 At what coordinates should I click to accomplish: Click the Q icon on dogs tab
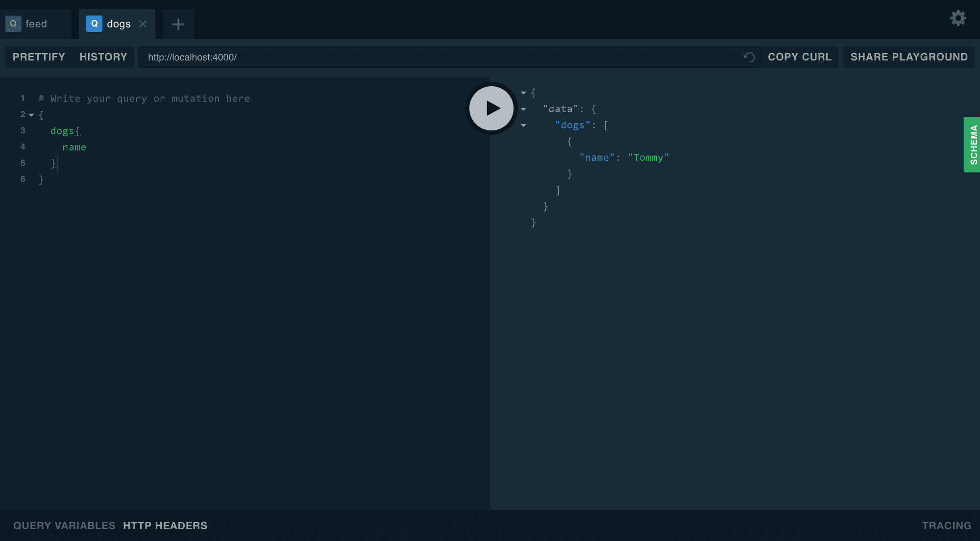pos(94,24)
